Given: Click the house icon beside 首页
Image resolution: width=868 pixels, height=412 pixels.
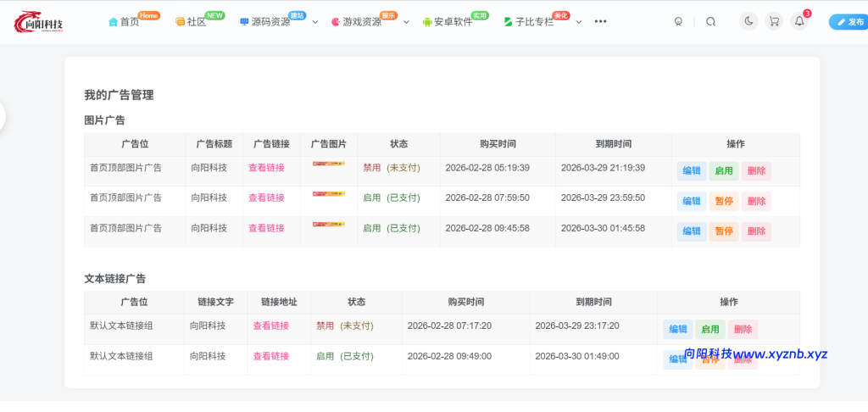Looking at the screenshot, I should [x=113, y=22].
